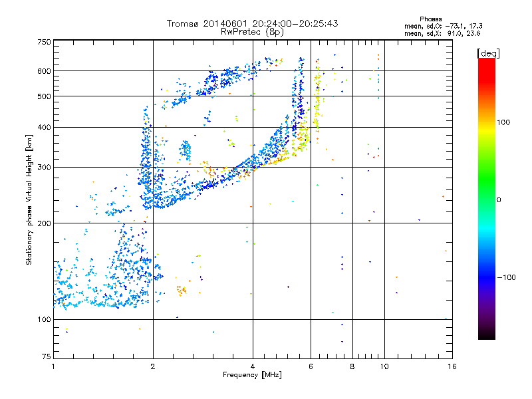Click the y-axis tick label '500'
Screen dimensions: 532x399
click(x=44, y=96)
